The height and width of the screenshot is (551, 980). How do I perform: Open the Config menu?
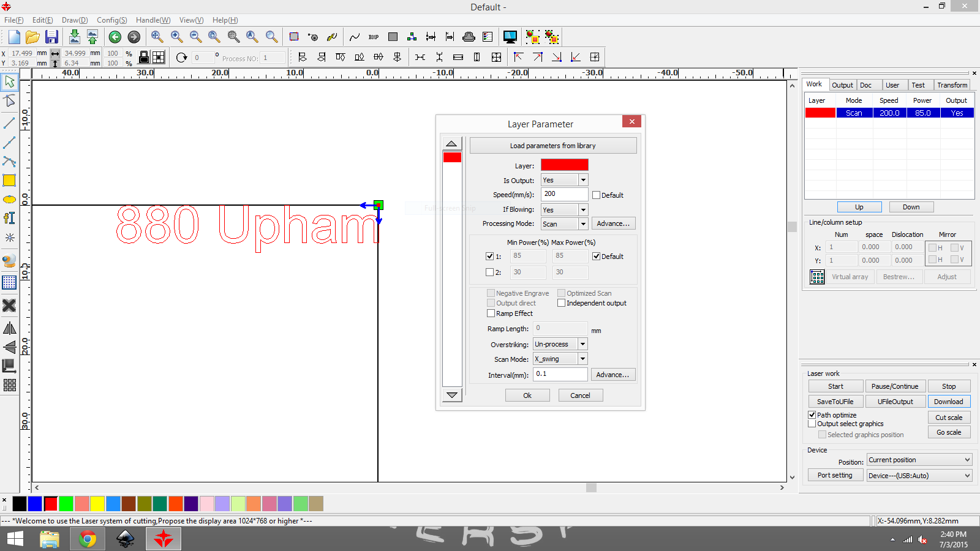point(111,20)
